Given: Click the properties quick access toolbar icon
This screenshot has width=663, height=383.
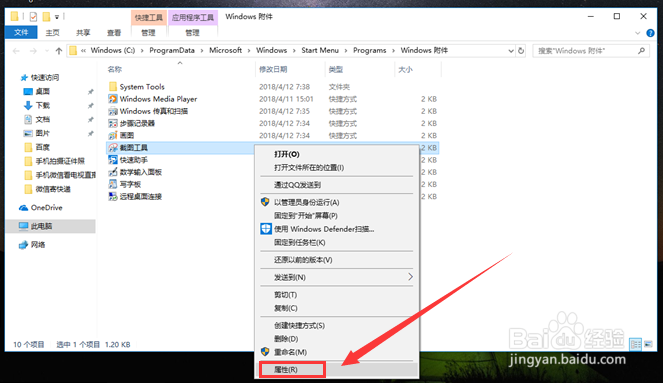Looking at the screenshot, I should [x=33, y=17].
